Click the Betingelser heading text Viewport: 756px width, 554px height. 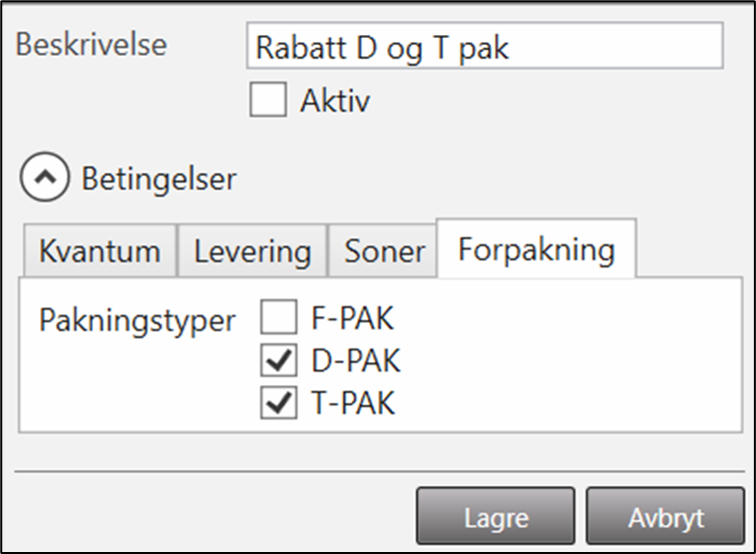tap(159, 180)
